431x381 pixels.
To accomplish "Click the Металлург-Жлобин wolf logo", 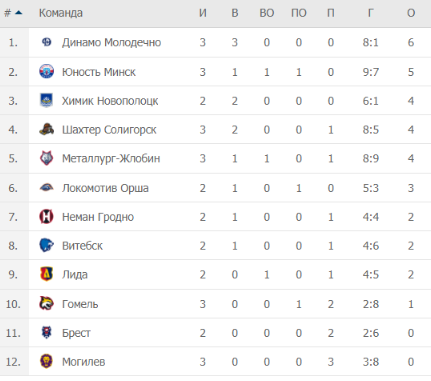I will [46, 158].
